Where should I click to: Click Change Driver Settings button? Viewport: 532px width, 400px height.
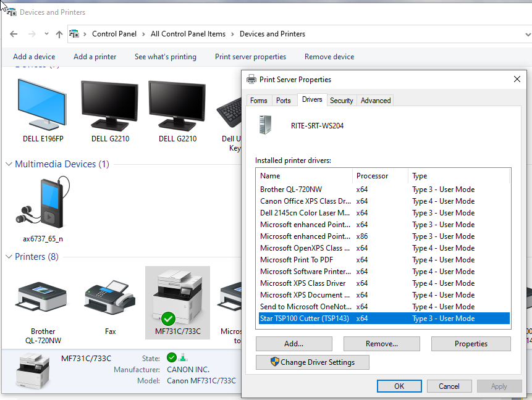click(x=313, y=362)
